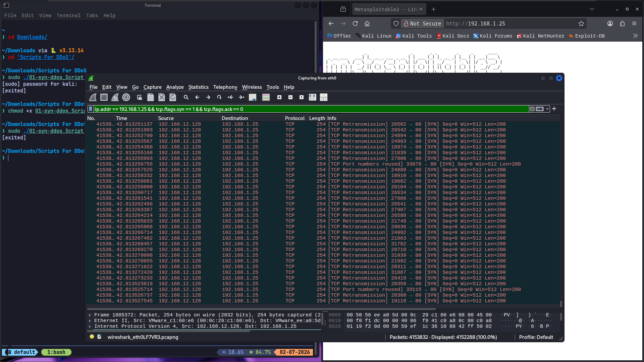Viewport: 644px width, 362px height.
Task: Show more bookmarks chevron
Action: (635, 36)
